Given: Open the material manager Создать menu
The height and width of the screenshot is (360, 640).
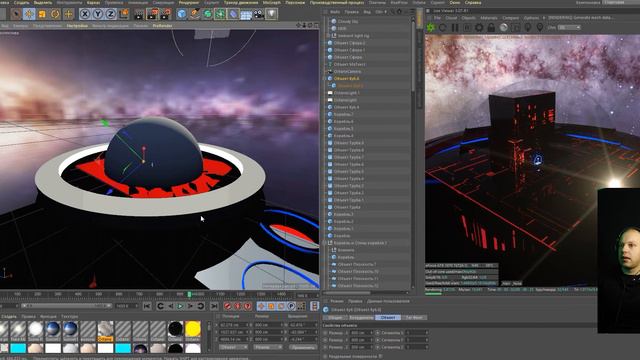Looking at the screenshot, I should click(9, 316).
